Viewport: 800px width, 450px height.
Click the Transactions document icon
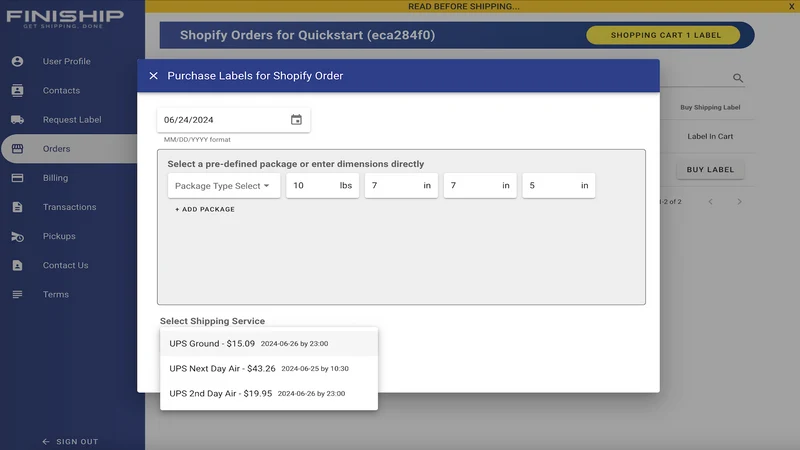(17, 207)
